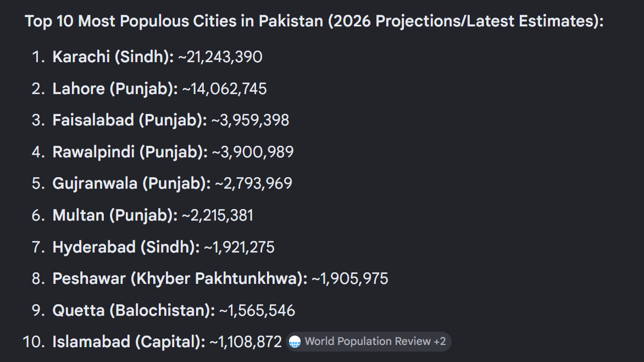The width and height of the screenshot is (644, 362).
Task: Click the Top 10 Most Populous Cities heading
Action: coord(314,21)
